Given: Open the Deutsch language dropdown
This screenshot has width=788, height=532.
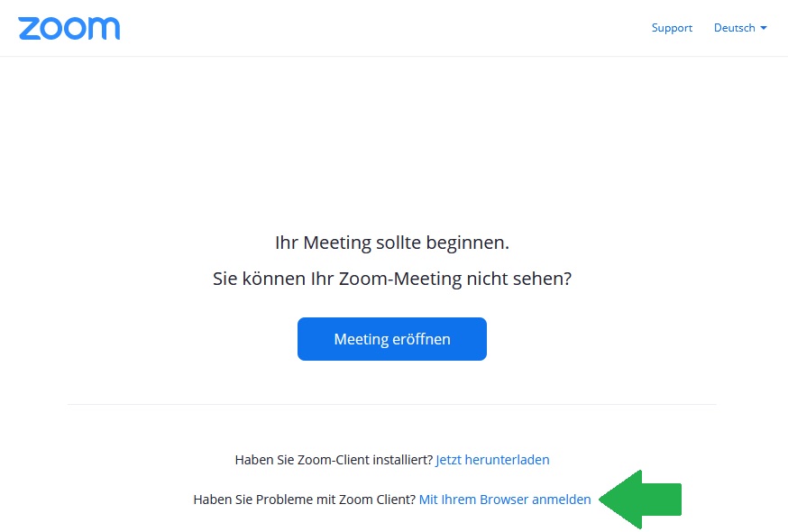Looking at the screenshot, I should pos(740,28).
